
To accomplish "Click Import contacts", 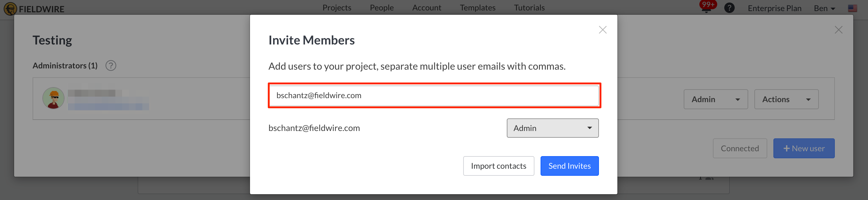I will [499, 166].
